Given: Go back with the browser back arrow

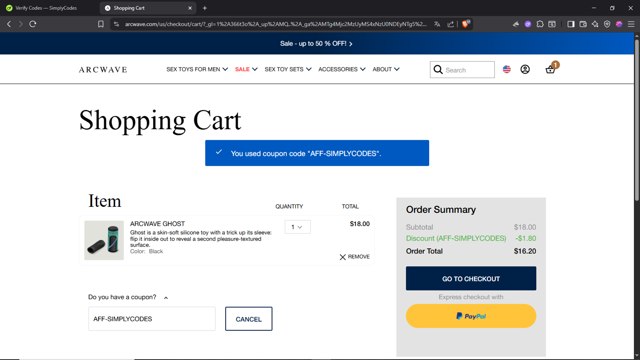Looking at the screenshot, I should click(x=9, y=24).
